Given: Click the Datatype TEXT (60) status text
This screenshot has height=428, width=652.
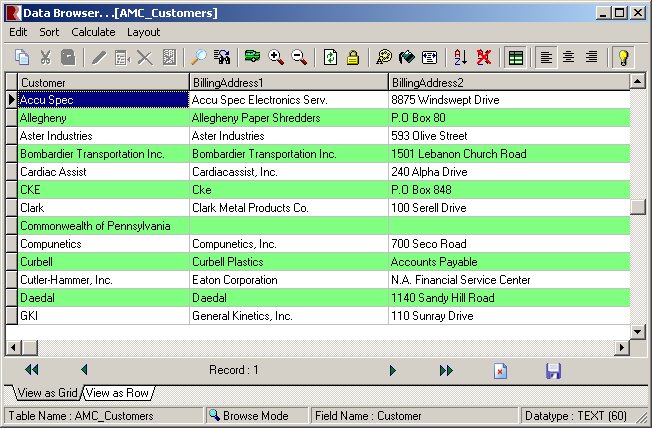Looking at the screenshot, I should coord(576,416).
